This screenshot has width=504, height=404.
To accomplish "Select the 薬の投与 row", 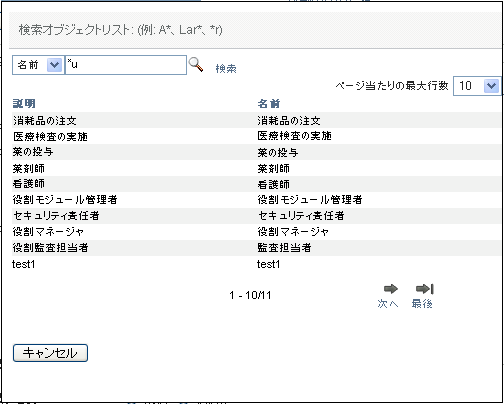I will coord(256,152).
